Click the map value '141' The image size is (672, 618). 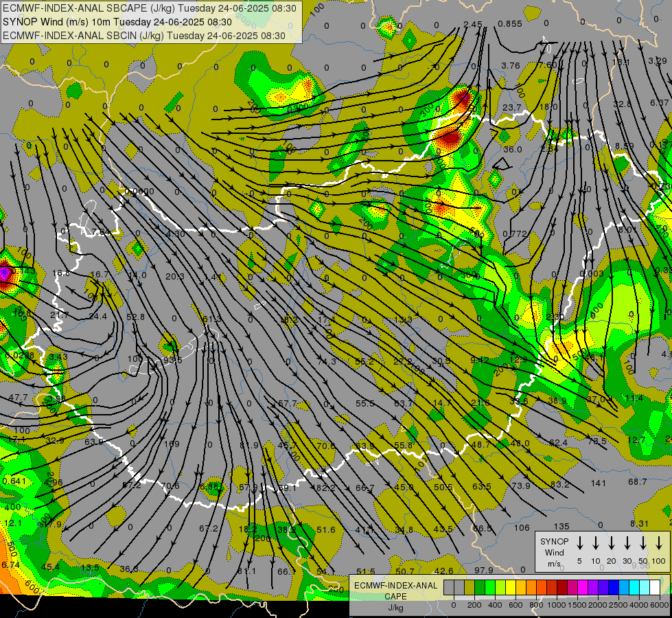[x=599, y=483]
